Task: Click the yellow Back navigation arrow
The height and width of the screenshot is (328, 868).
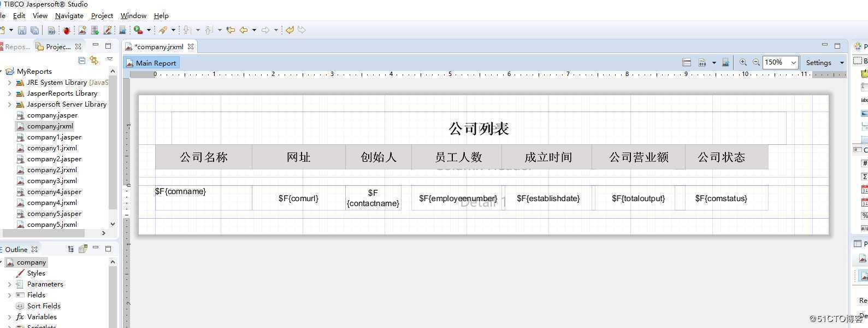Action: 244,30
